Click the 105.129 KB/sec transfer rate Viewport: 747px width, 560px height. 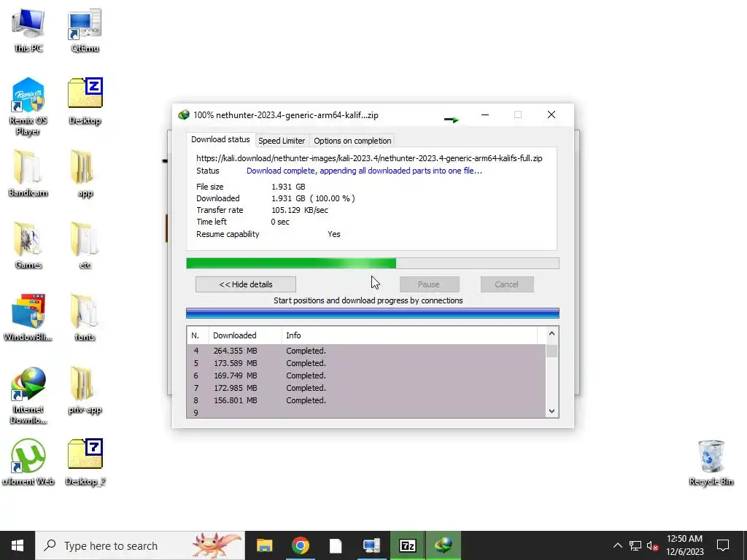tap(300, 210)
